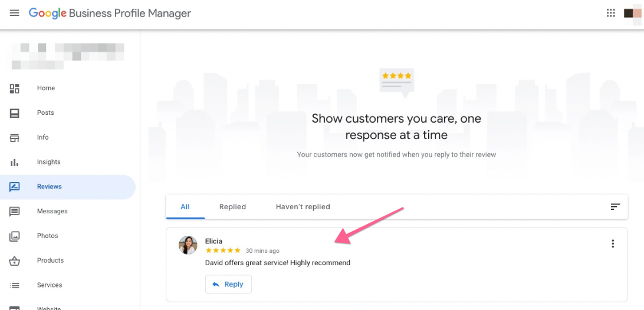Reply to Elicia's review
The height and width of the screenshot is (310, 644).
click(228, 284)
